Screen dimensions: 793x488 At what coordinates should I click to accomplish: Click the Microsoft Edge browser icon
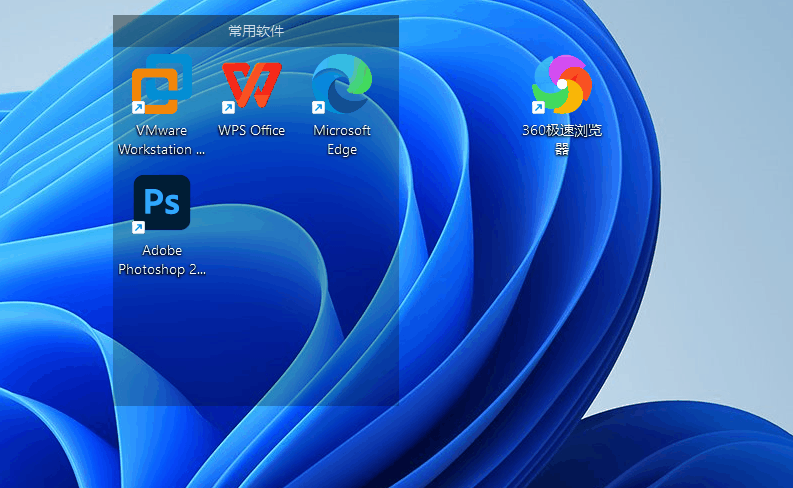click(x=342, y=84)
